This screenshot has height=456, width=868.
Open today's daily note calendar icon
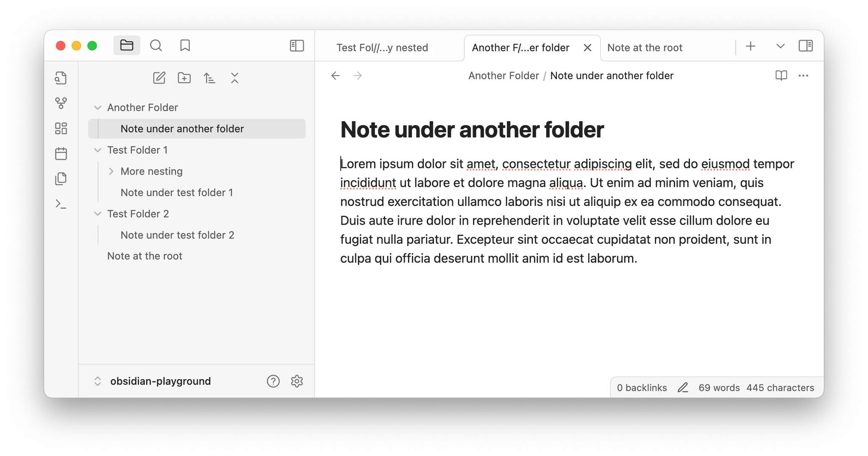point(61,153)
